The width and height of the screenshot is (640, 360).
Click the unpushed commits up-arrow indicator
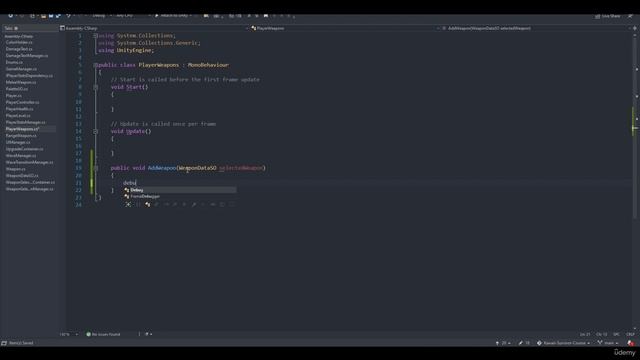coord(503,343)
